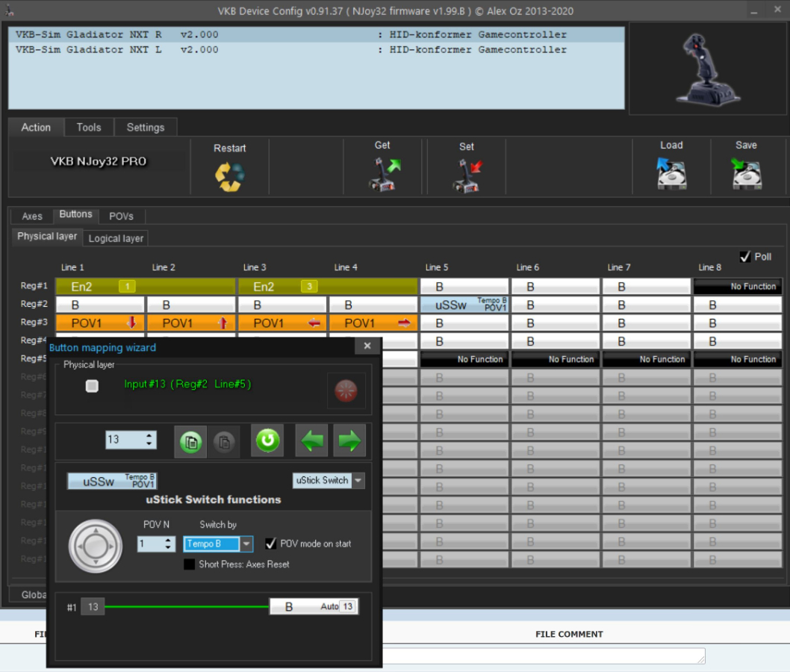Select VKB-Sim Gladiator NXT R device row
The height and width of the screenshot is (672, 790).
click(316, 35)
